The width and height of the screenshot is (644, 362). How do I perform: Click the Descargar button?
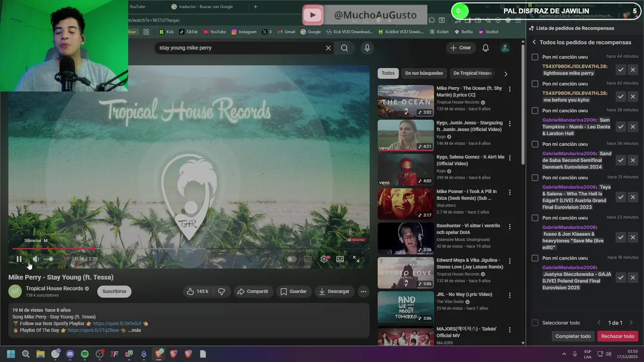click(334, 291)
